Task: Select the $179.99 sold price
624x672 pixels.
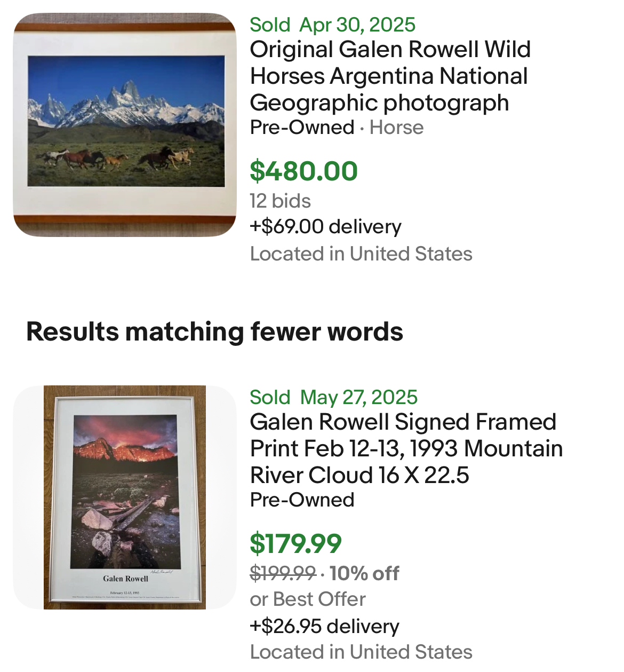Action: pos(295,544)
